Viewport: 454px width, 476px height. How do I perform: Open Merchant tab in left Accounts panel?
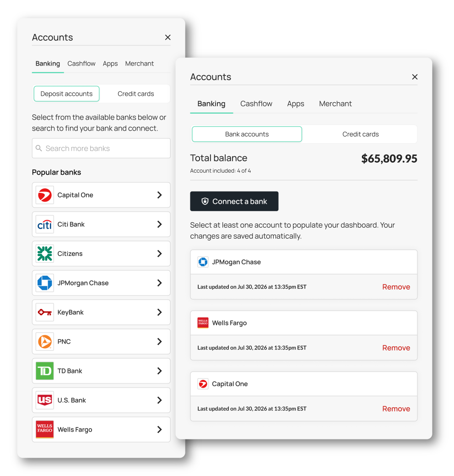pos(140,64)
